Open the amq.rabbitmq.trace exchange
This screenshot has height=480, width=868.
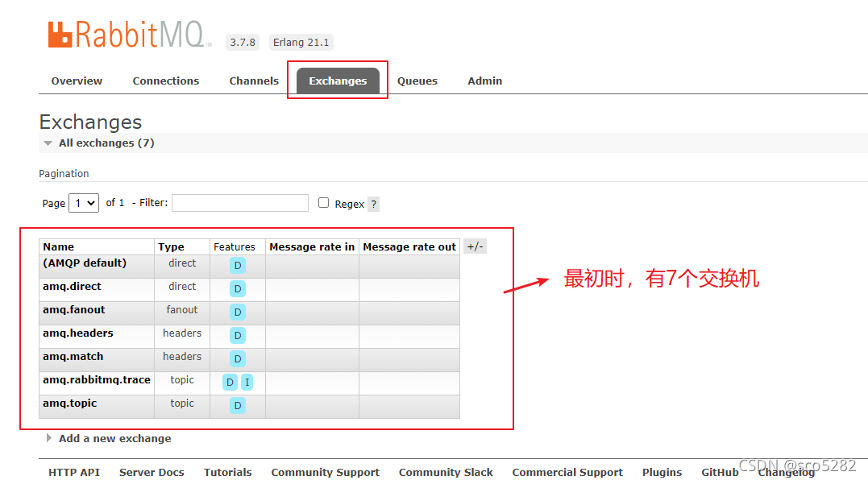pyautogui.click(x=97, y=380)
